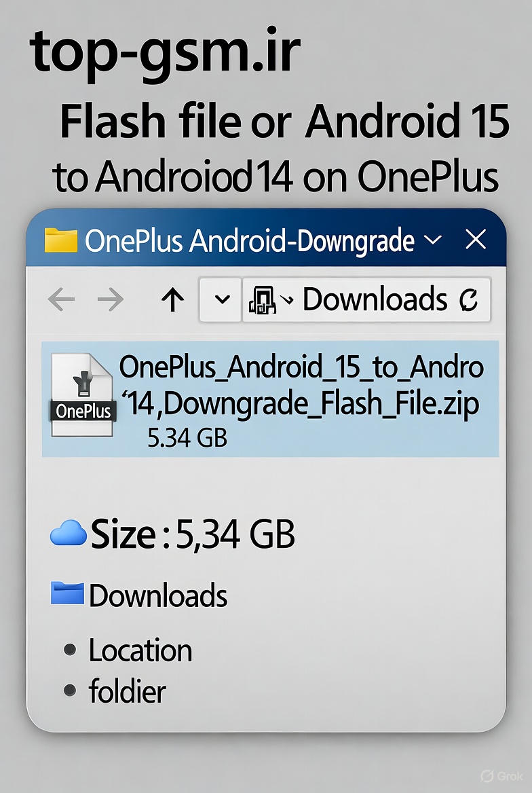Click Downloads in the address bar
The image size is (532, 793).
coord(375,299)
